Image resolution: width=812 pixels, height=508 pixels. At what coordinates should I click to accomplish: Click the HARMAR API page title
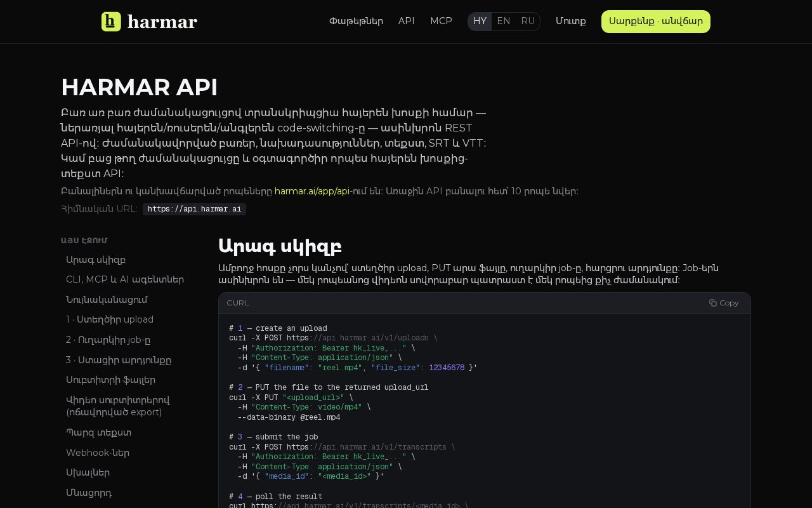tap(140, 87)
